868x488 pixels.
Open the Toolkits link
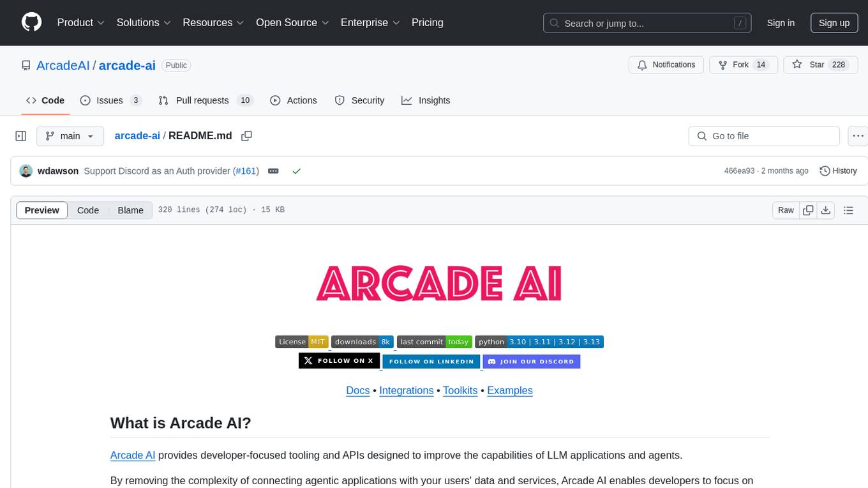[x=460, y=390]
